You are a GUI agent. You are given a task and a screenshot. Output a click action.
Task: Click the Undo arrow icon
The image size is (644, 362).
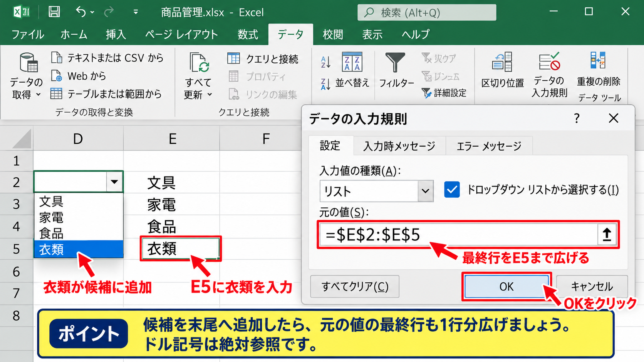coord(81,12)
